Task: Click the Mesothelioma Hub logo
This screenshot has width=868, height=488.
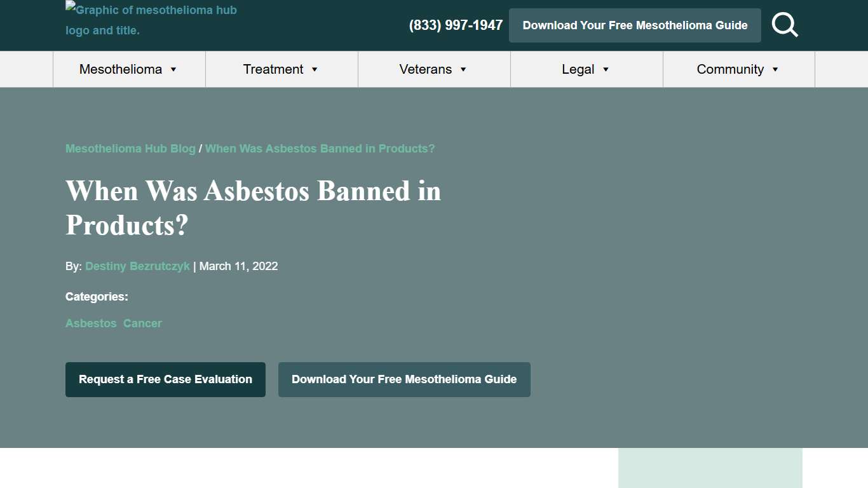Action: 151,20
